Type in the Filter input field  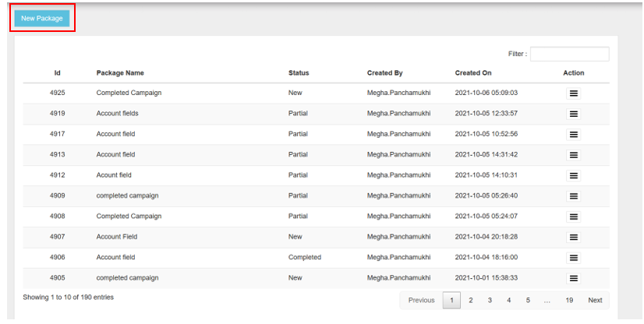point(569,55)
